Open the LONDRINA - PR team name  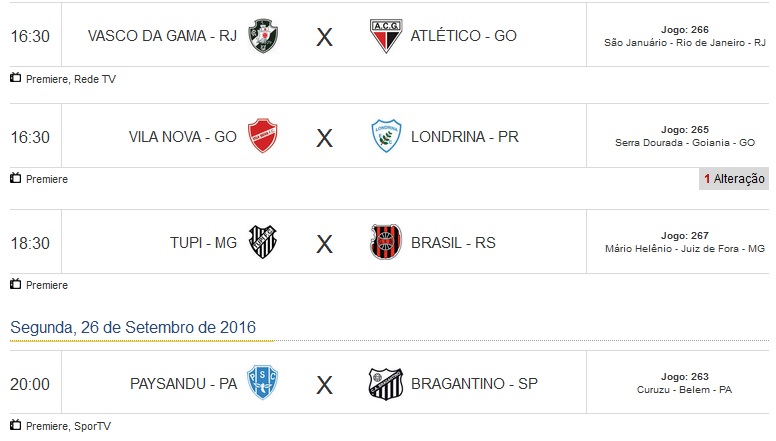pos(464,137)
